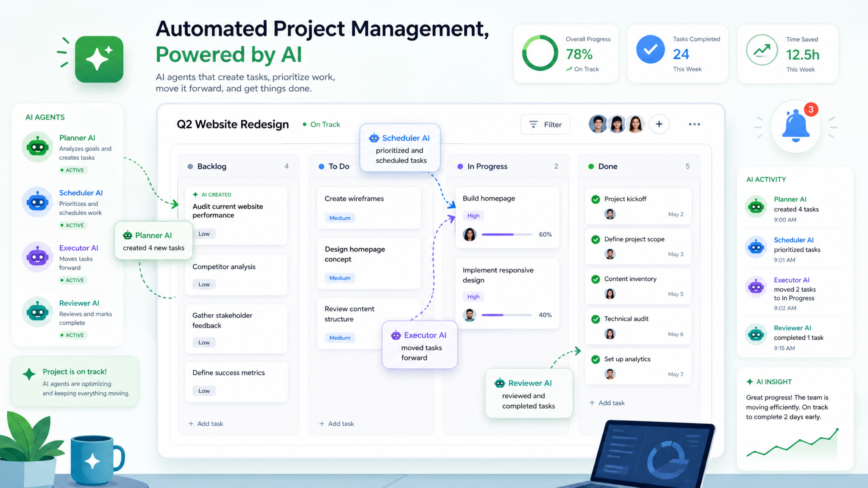
Task: Click the Scheduler AI ACTIVE status badge
Action: pyautogui.click(x=72, y=225)
